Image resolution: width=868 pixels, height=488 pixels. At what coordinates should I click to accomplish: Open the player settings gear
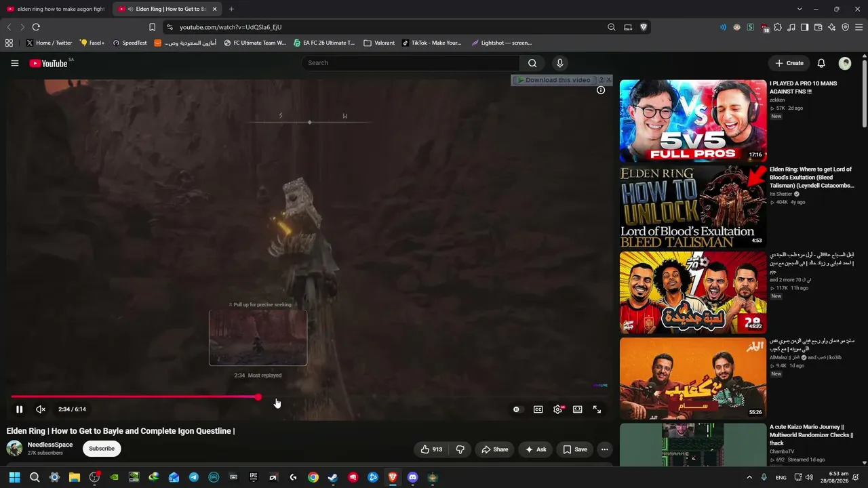click(x=558, y=409)
